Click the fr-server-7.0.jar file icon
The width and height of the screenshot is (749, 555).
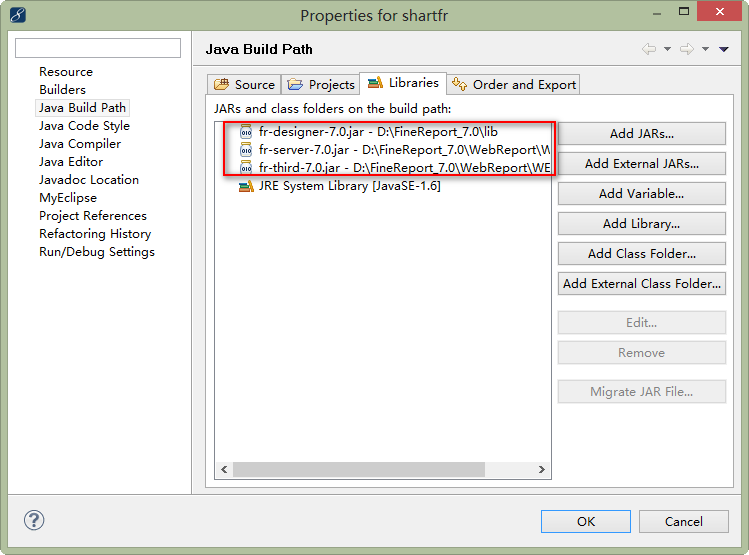(x=246, y=150)
